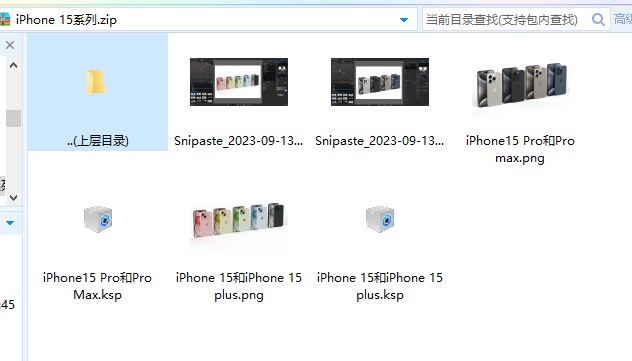Select first Snipaste_2023-09-13 screenshot thumbnail

pyautogui.click(x=239, y=82)
